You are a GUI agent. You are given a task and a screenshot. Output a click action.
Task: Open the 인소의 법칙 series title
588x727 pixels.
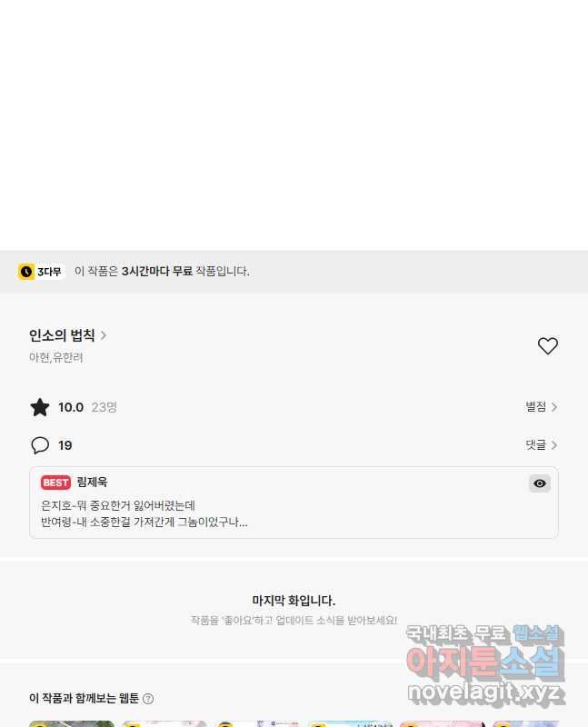tap(62, 335)
